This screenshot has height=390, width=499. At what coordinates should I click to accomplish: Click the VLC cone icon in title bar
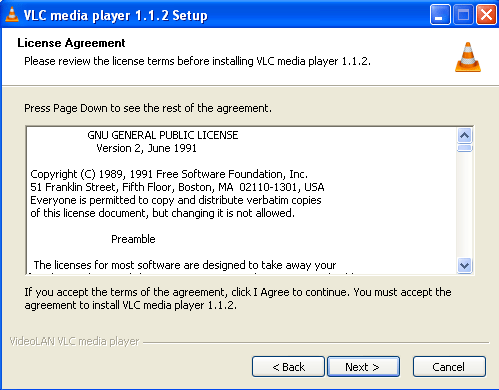coord(12,15)
